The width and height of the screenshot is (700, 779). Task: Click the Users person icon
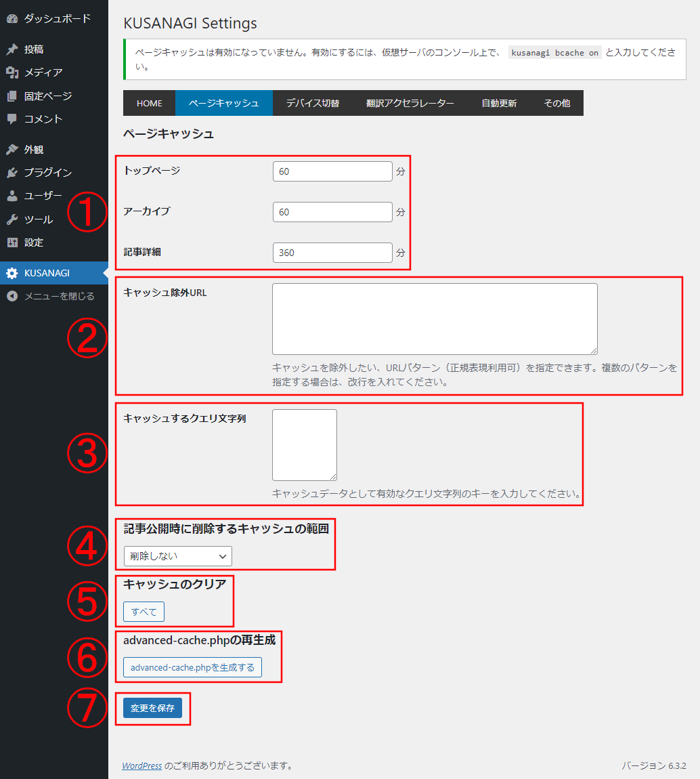[12, 196]
